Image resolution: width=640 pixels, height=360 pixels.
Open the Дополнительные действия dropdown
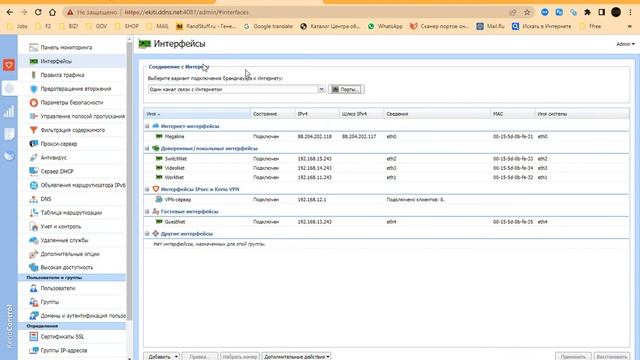coord(296,356)
